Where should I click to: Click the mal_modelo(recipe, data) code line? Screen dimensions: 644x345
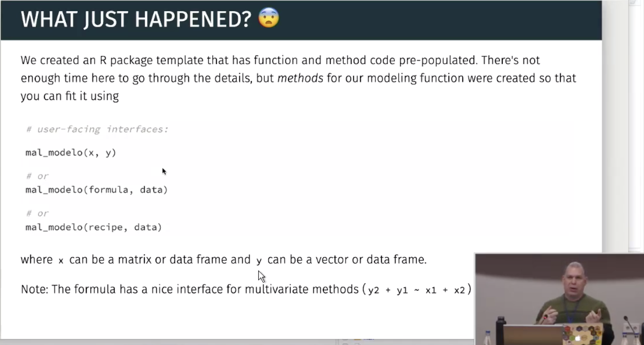(93, 227)
